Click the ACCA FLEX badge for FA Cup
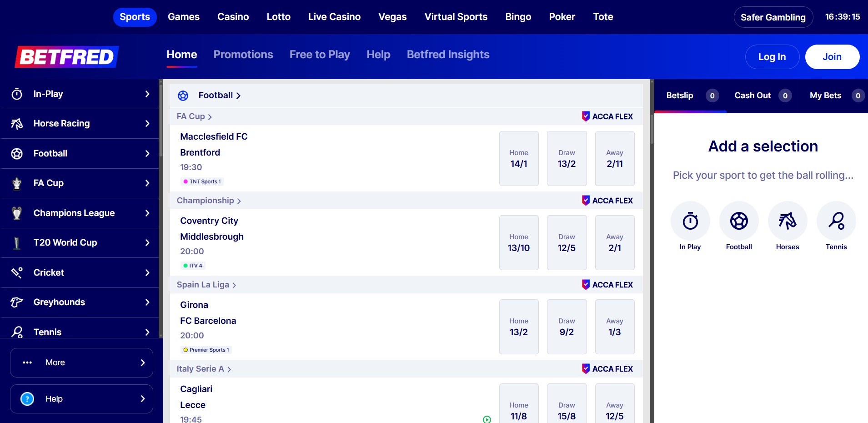The width and height of the screenshot is (868, 423). click(607, 116)
